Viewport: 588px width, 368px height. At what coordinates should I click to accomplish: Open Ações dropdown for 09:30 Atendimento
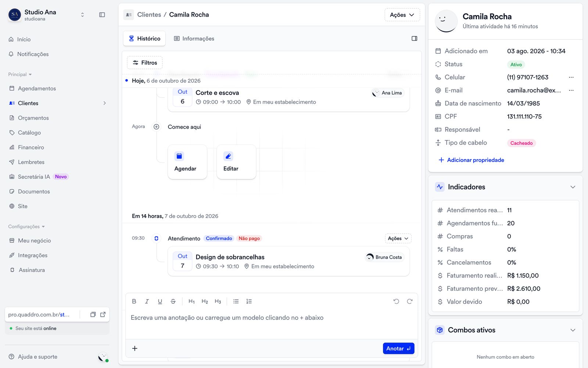point(398,238)
